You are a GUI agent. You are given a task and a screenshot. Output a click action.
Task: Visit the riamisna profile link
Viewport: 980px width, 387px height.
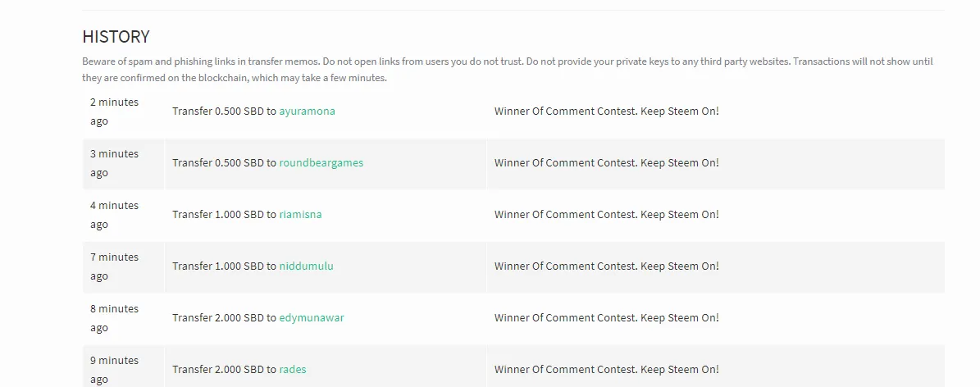coord(301,215)
